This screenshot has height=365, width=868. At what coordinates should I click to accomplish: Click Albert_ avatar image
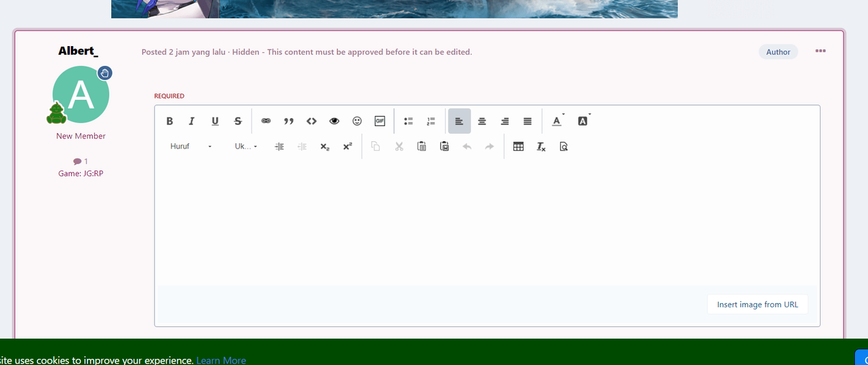tap(81, 94)
